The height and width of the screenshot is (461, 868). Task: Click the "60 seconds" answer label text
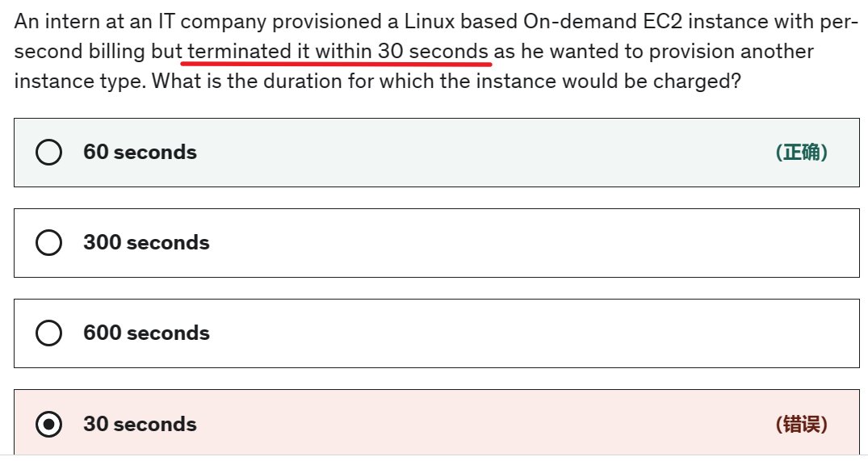[140, 153]
